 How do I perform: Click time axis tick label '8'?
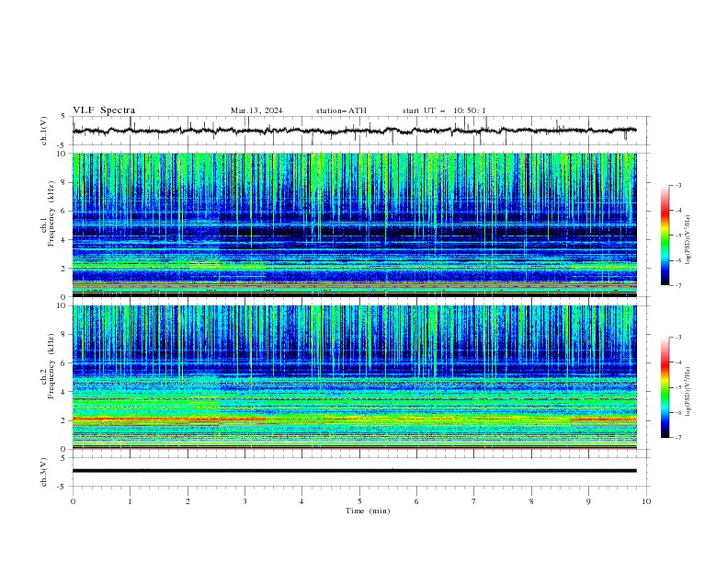tap(531, 501)
